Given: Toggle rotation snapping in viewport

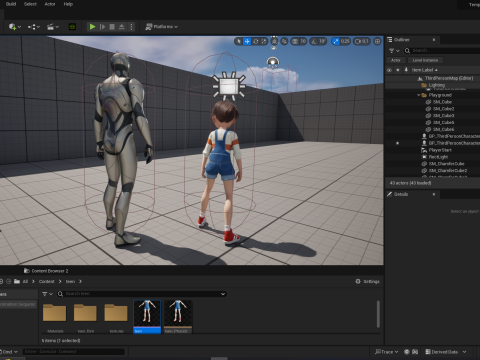Looking at the screenshot, I should pyautogui.click(x=314, y=41).
